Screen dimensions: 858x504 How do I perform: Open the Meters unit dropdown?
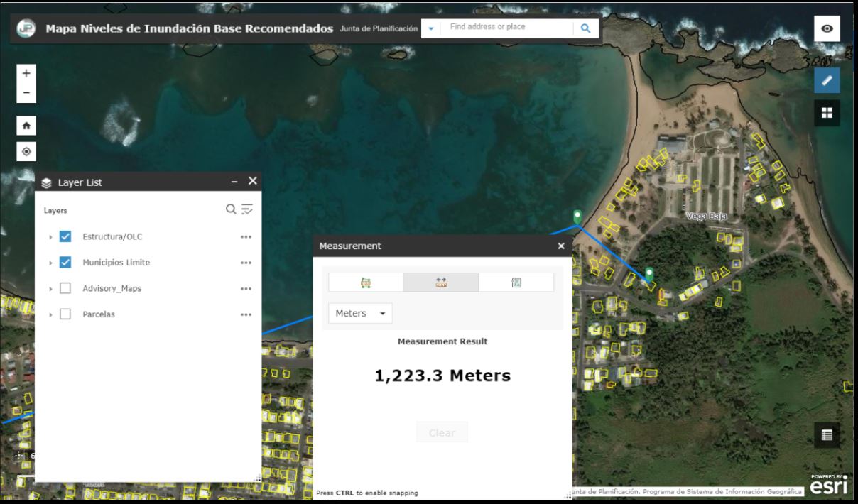pos(360,313)
